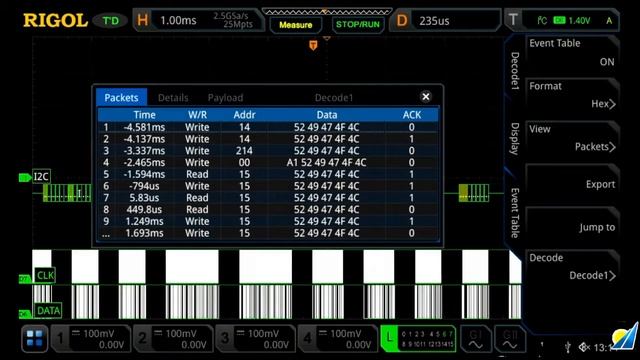Select the I2C decode bus label
Screen dimensions: 640x360
pos(41,177)
